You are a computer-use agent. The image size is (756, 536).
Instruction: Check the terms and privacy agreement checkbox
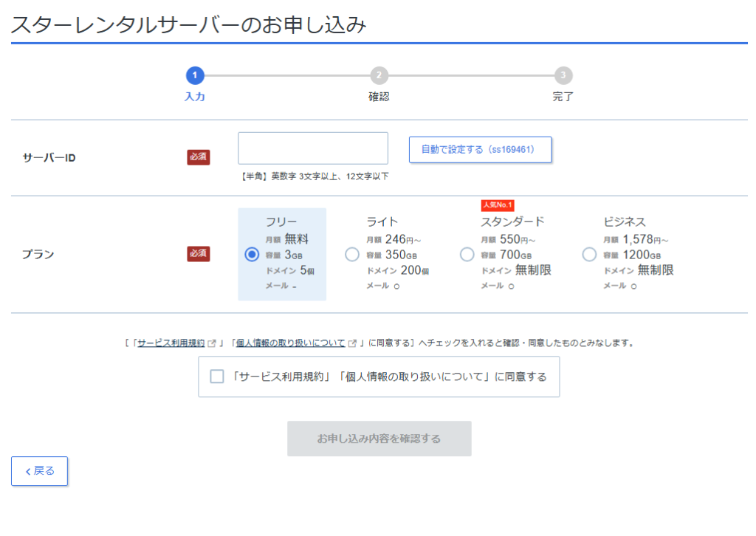[x=217, y=377]
